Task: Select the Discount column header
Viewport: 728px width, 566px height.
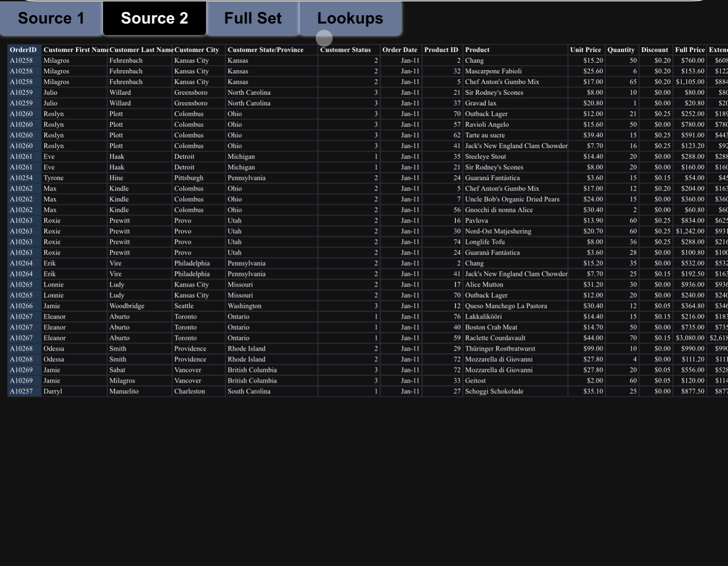Action: [x=656, y=50]
